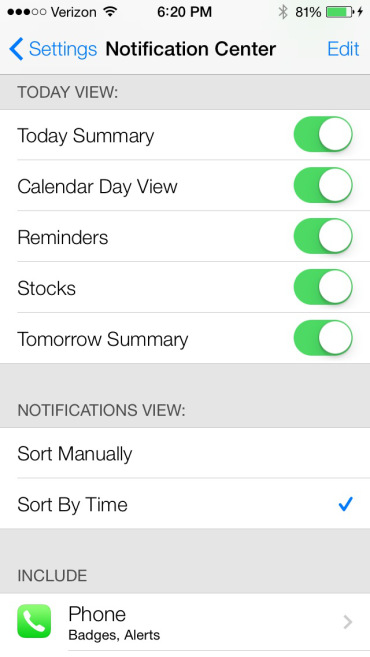Screen dimensions: 370x657
Task: Tap the blue checkmark on Sort By Time
Action: click(346, 504)
